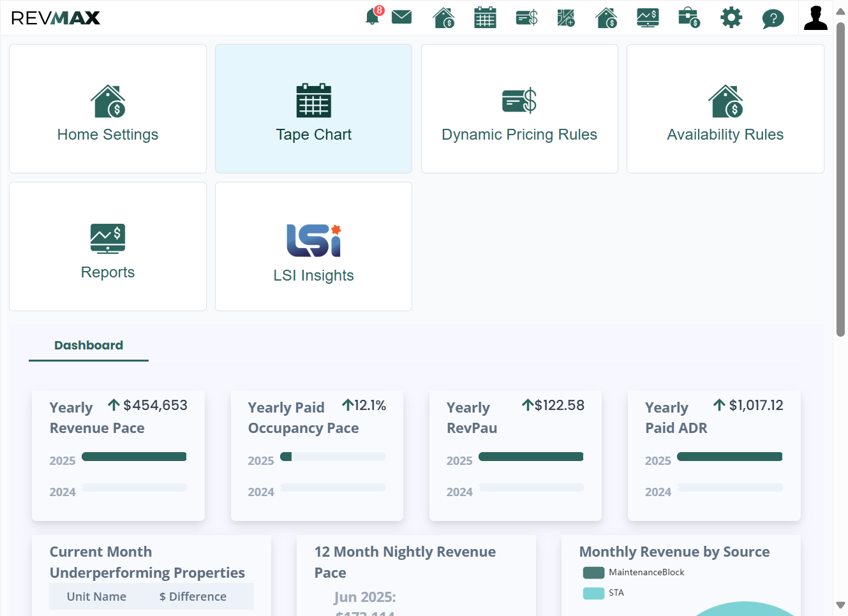This screenshot has width=848, height=616.
Task: Click the calendar icon in the top navbar
Action: (x=485, y=17)
